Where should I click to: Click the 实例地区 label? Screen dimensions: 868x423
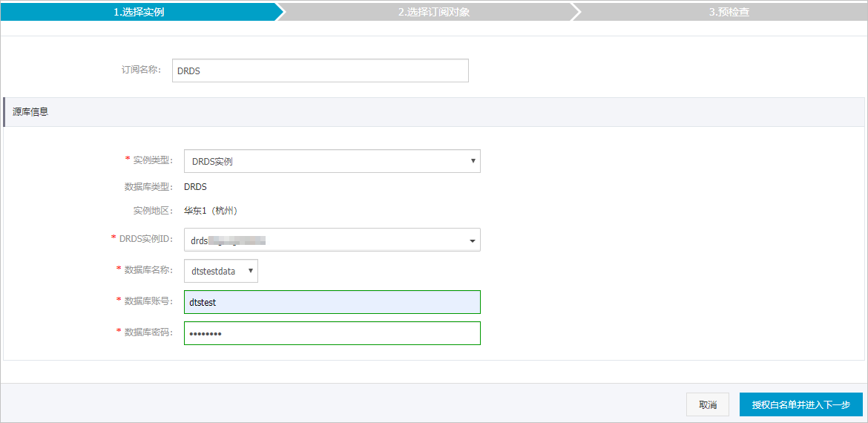click(154, 211)
